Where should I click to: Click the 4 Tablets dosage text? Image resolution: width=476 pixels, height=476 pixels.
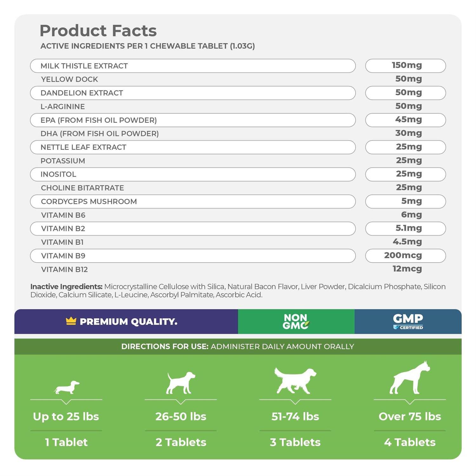point(410,442)
